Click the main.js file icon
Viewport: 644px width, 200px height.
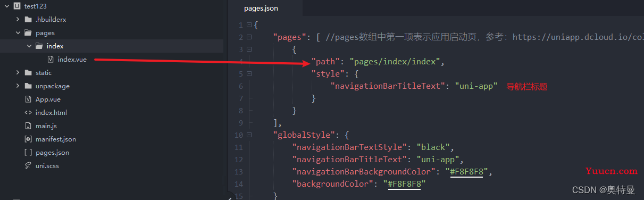28,126
